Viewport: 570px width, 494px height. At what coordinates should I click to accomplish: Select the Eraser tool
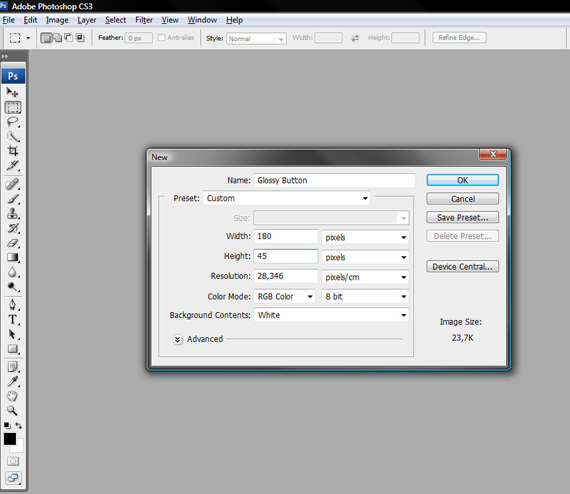tap(12, 243)
